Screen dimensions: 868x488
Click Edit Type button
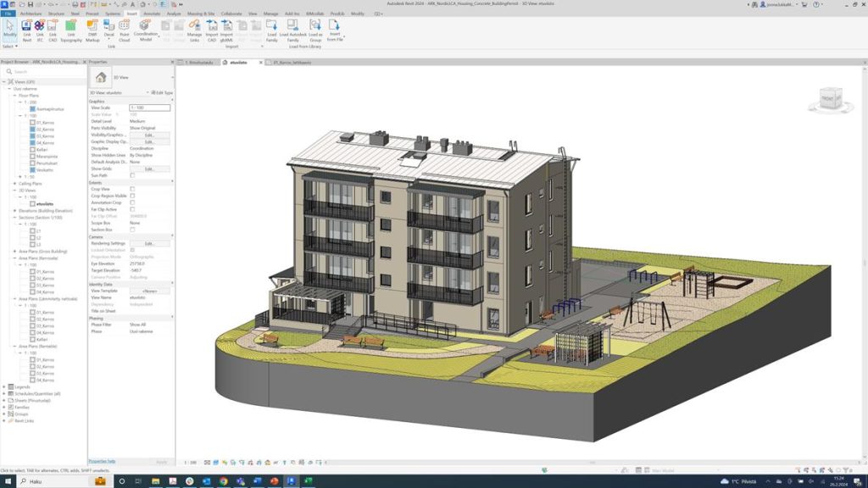point(162,93)
